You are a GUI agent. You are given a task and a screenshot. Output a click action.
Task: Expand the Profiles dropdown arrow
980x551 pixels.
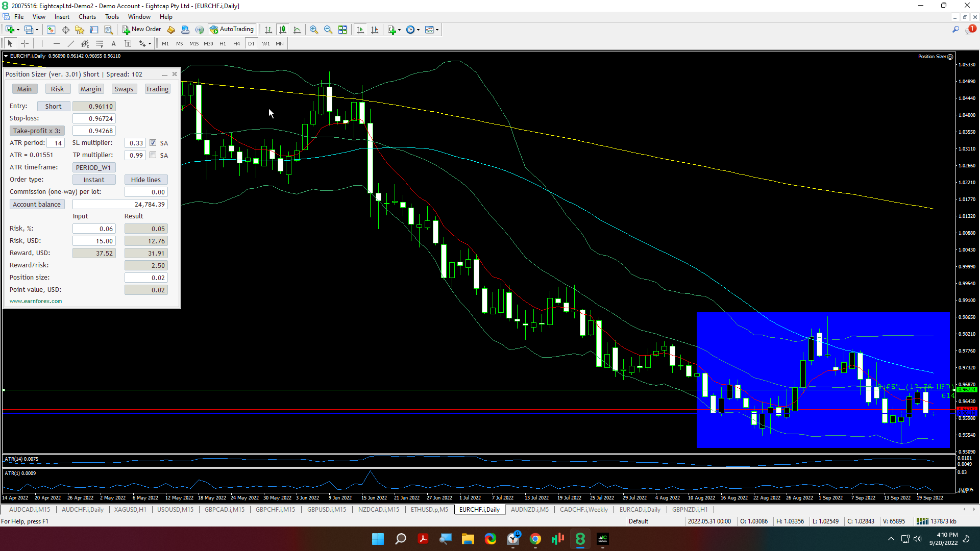coord(37,30)
